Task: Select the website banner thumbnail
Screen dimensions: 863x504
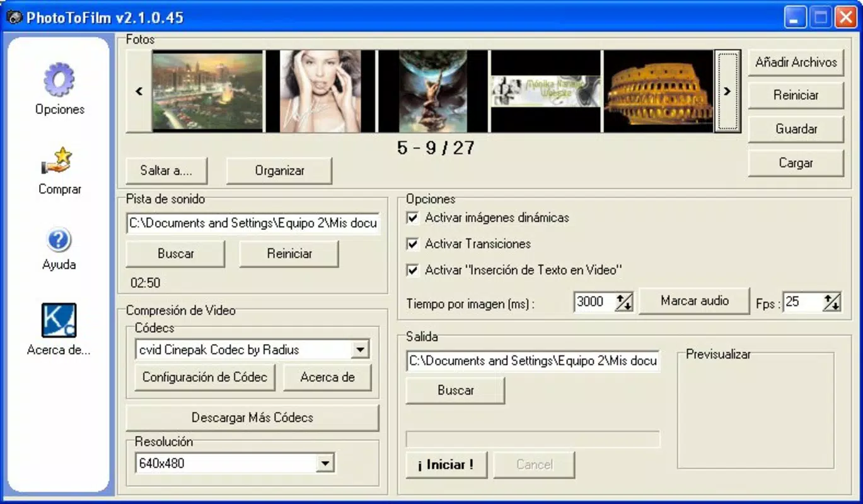Action: point(546,91)
